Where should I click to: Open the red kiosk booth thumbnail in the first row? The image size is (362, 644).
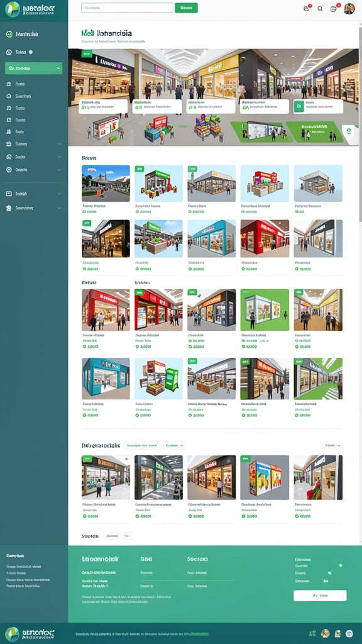pyautogui.click(x=265, y=183)
